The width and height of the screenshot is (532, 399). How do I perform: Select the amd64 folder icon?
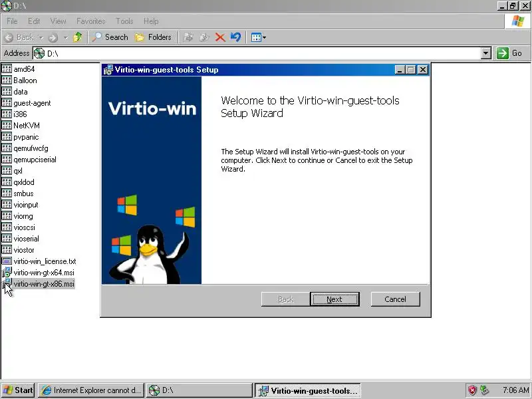[7, 69]
